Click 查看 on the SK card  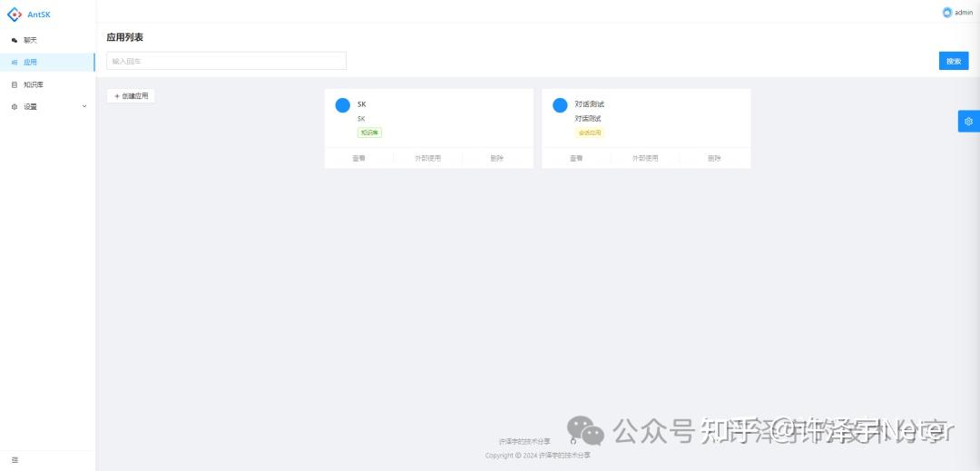coord(358,158)
